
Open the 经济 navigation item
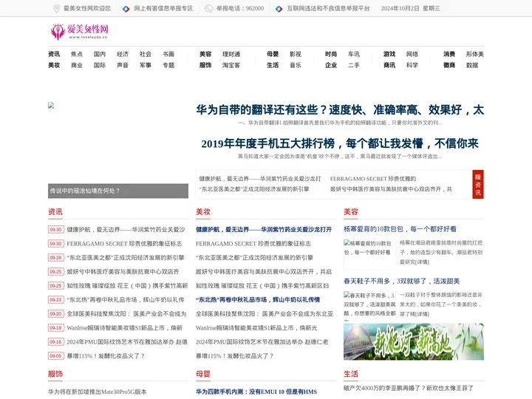[123, 54]
